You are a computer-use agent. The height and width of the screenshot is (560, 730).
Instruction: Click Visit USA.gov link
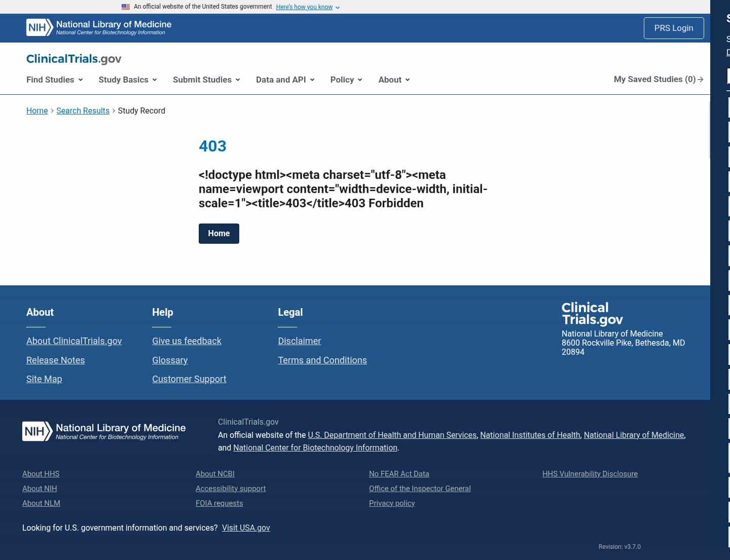pos(246,528)
